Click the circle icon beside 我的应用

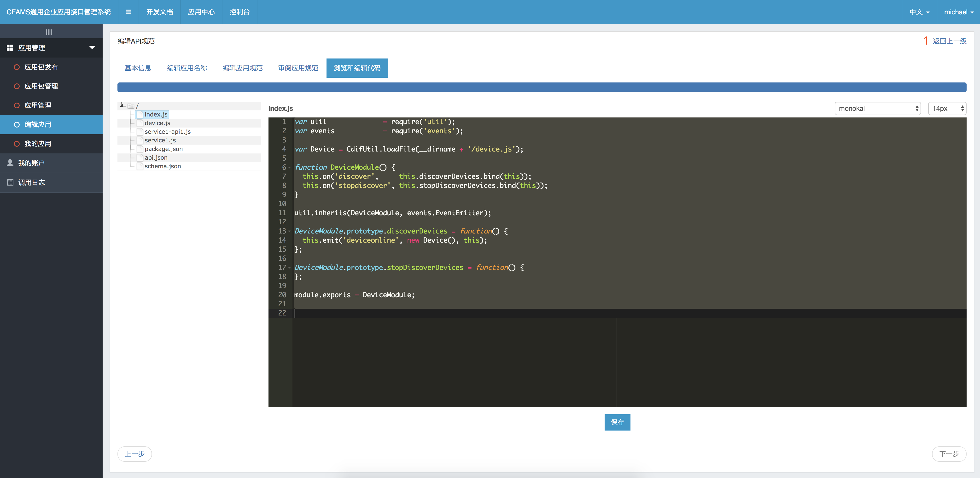point(17,144)
